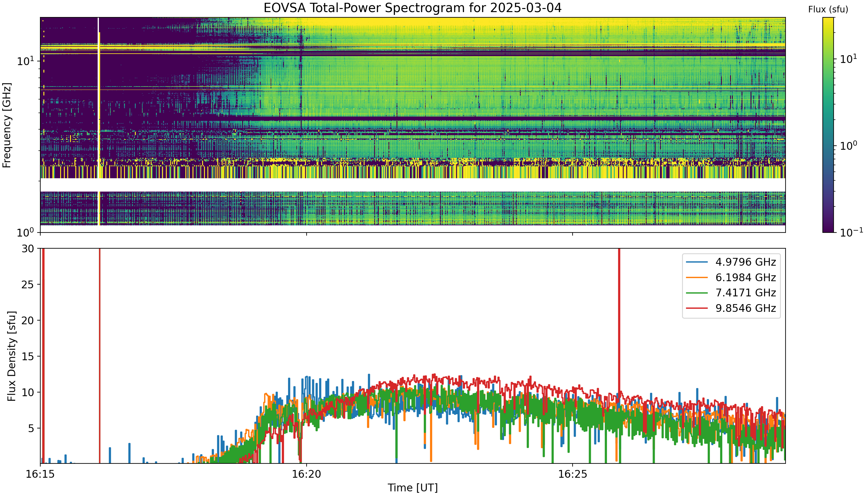Click the tall red spike after 16:25 in the lower plot
The width and height of the screenshot is (868, 496).
coord(619,320)
